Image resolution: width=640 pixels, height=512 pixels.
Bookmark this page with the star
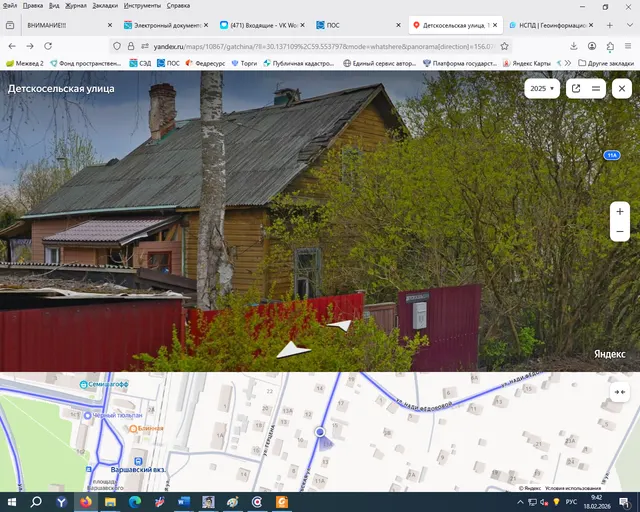[504, 46]
